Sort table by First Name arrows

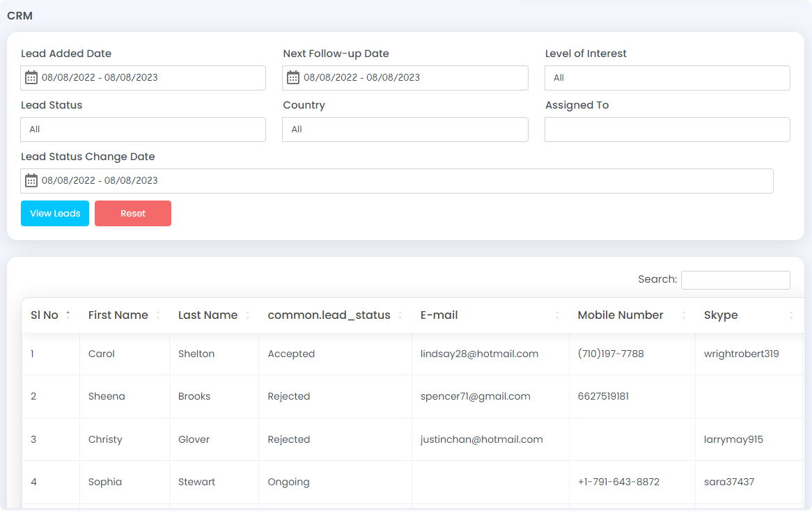[x=158, y=315]
